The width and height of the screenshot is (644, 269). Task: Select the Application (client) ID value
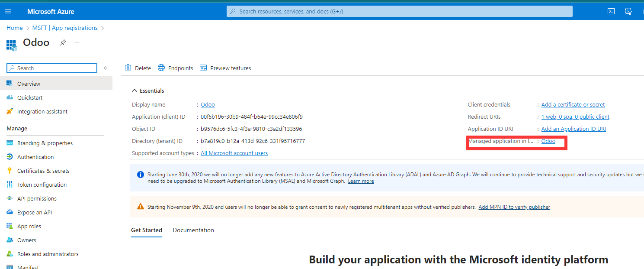(252, 117)
